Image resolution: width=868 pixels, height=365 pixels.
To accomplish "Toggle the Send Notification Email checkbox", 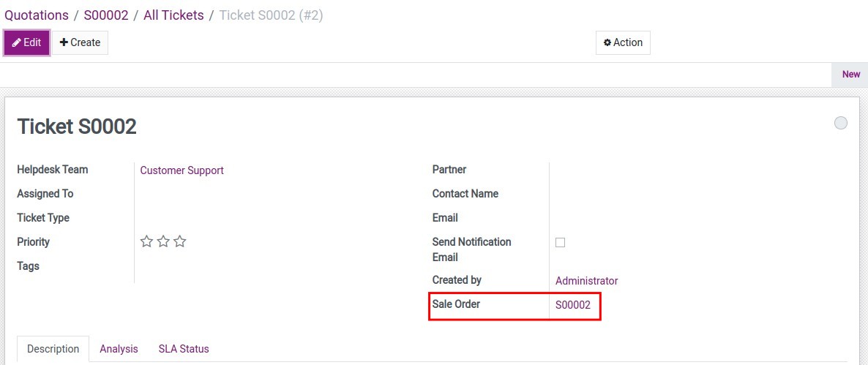I will (561, 242).
